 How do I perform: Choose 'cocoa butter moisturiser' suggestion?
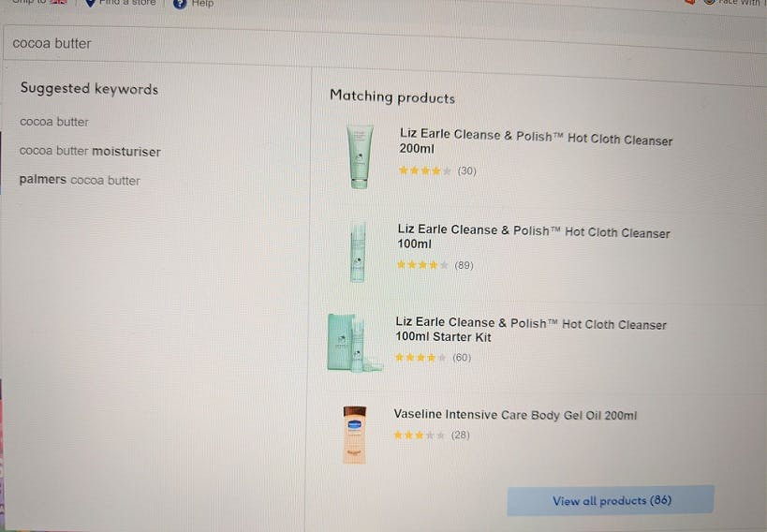tap(90, 152)
